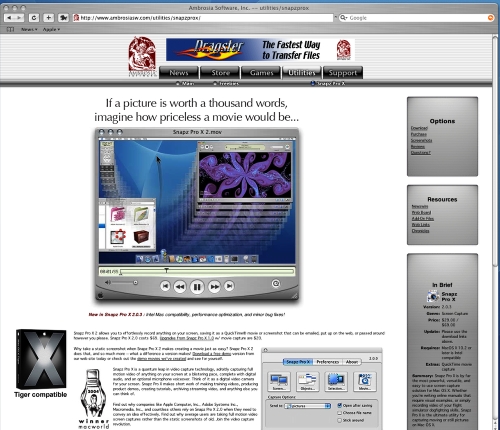Screen dimensions: 500x430
Task: Click the Main sub-navigation link
Action: [x=185, y=83]
